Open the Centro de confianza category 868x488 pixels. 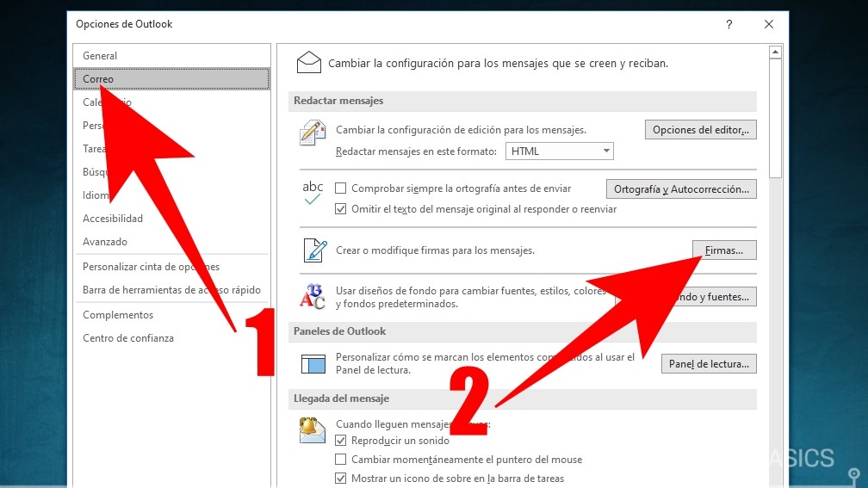pos(171,338)
